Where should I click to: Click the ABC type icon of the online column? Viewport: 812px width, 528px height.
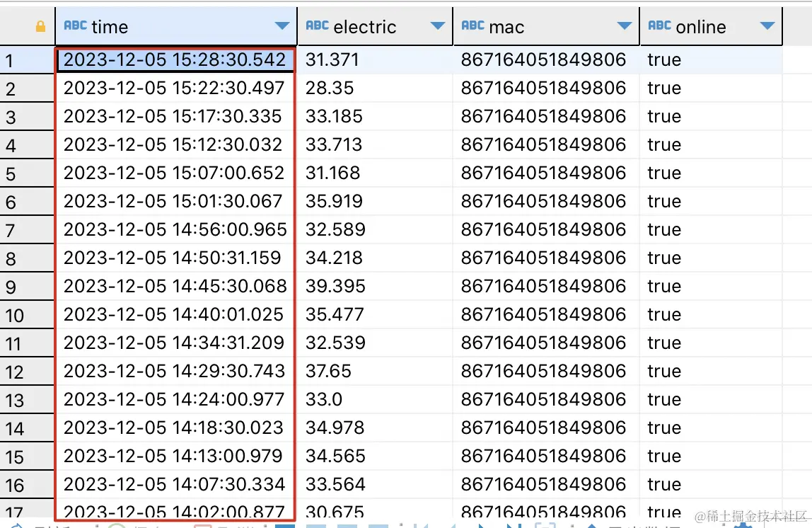point(660,25)
